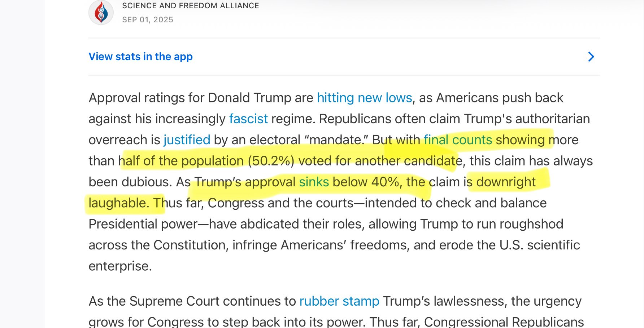Image resolution: width=644 pixels, height=328 pixels.
Task: Click the "sinks" link about Trump's approval
Action: [314, 182]
